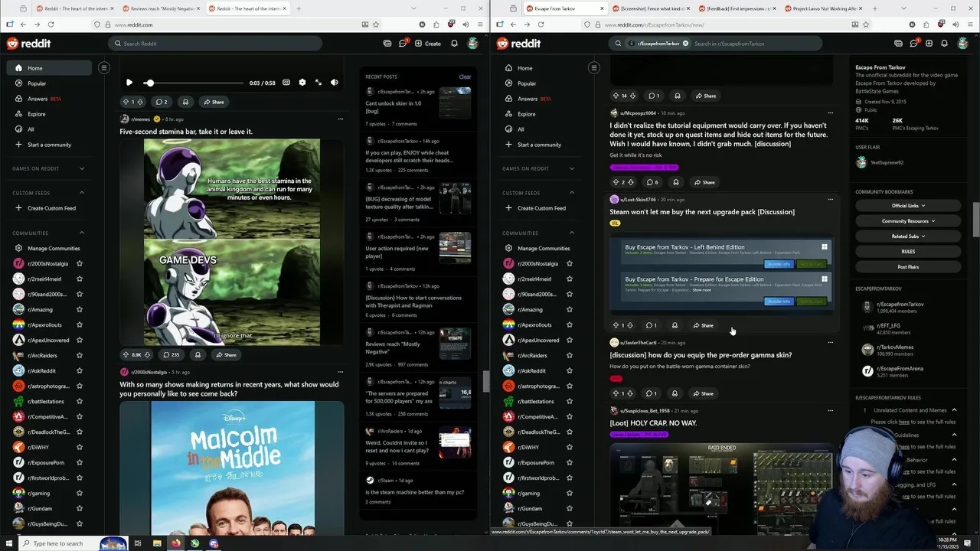Open the 235 comments on the stamina meme
The height and width of the screenshot is (551, 980).
pyautogui.click(x=171, y=355)
